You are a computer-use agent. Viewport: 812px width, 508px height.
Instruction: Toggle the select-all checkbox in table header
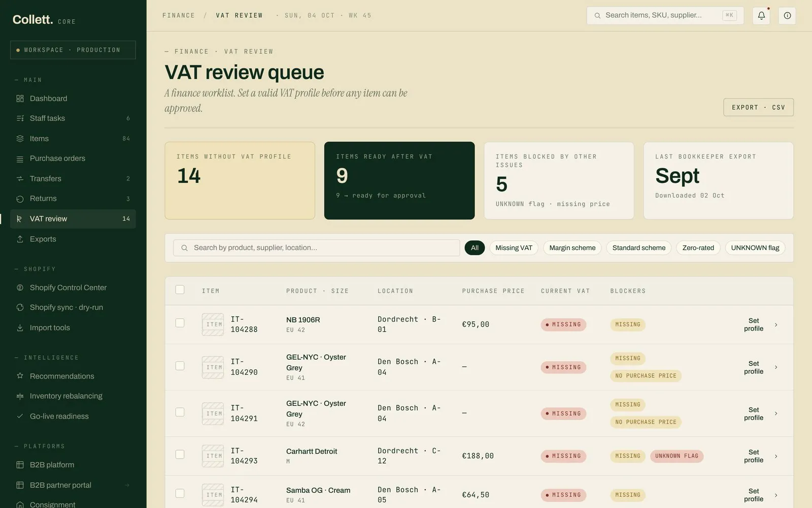pos(180,290)
